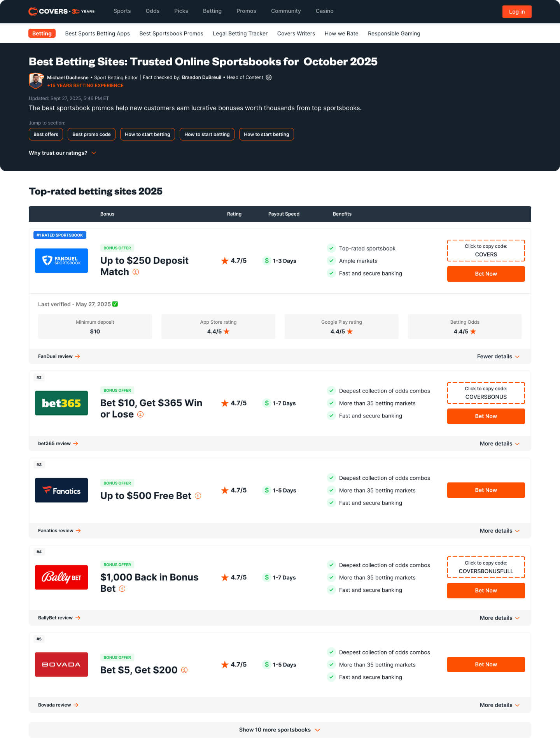The height and width of the screenshot is (747, 560).
Task: Jump to the Best promo code section
Action: (91, 134)
